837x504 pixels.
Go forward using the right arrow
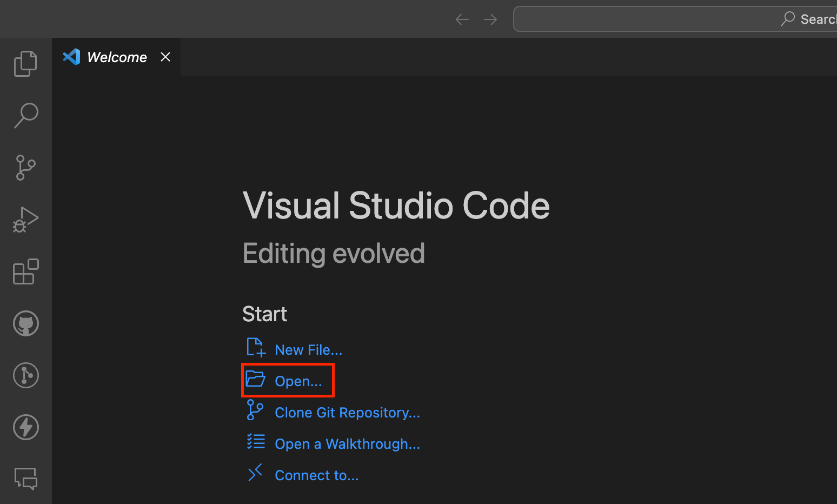point(490,19)
